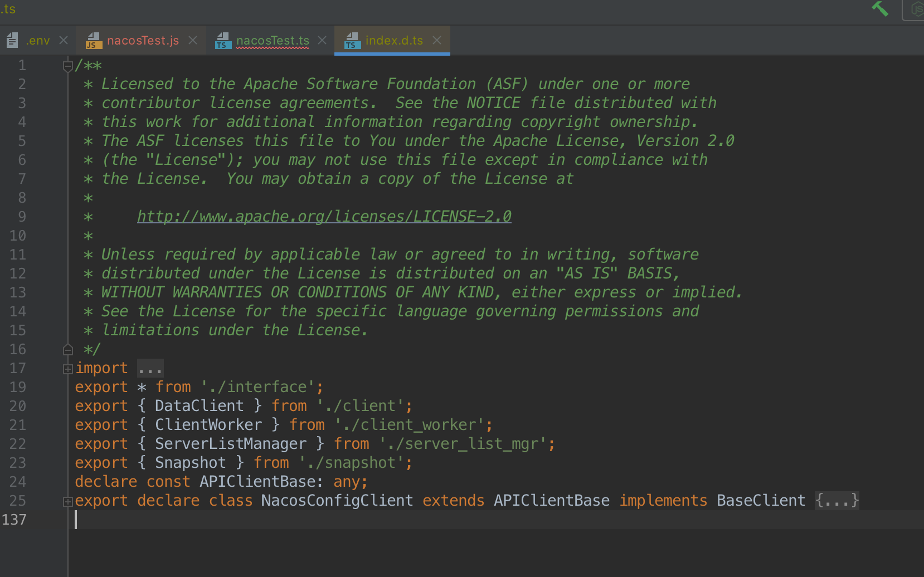Click the DataClient export name
924x577 pixels.
200,406
